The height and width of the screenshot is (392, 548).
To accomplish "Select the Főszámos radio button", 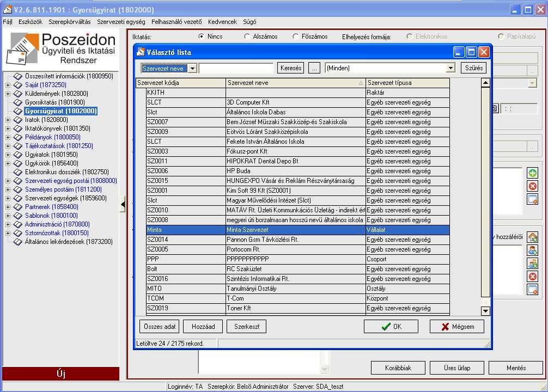I will (x=296, y=36).
